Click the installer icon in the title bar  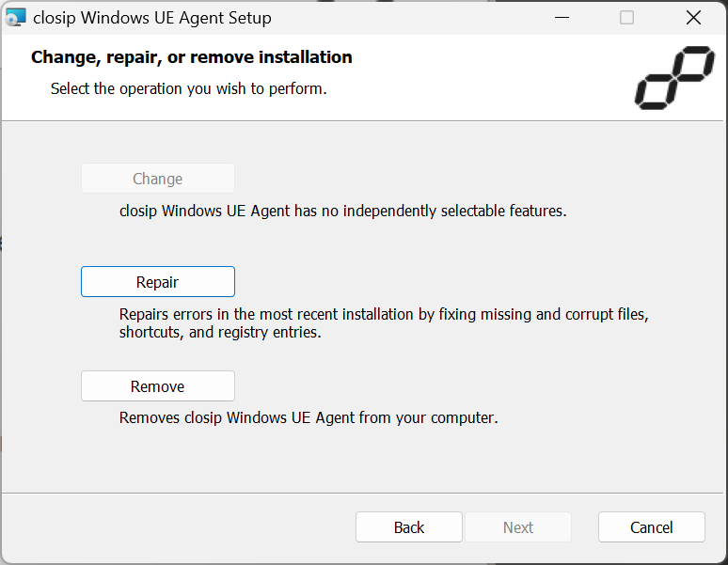pyautogui.click(x=15, y=18)
